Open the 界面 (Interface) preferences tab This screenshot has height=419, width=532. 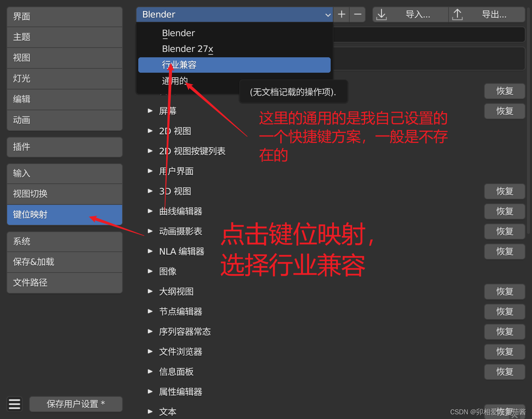coord(65,17)
